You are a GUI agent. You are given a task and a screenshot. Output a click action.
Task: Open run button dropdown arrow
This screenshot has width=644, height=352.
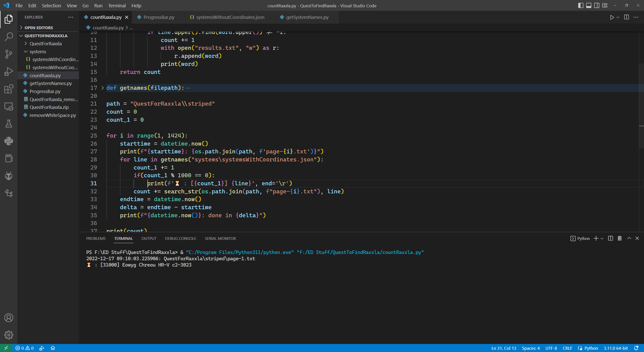(618, 17)
